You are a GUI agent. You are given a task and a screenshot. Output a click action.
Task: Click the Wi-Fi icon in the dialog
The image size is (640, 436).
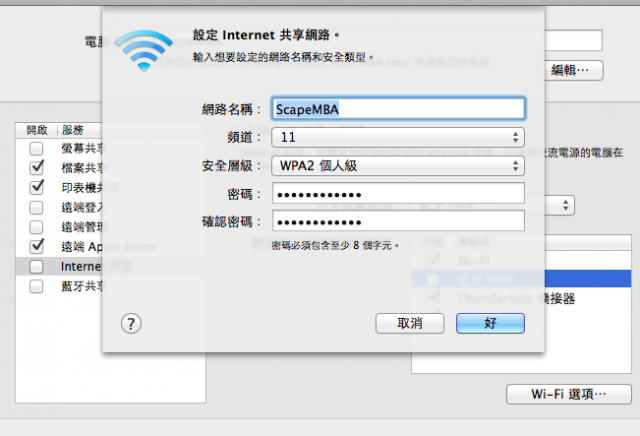point(144,51)
